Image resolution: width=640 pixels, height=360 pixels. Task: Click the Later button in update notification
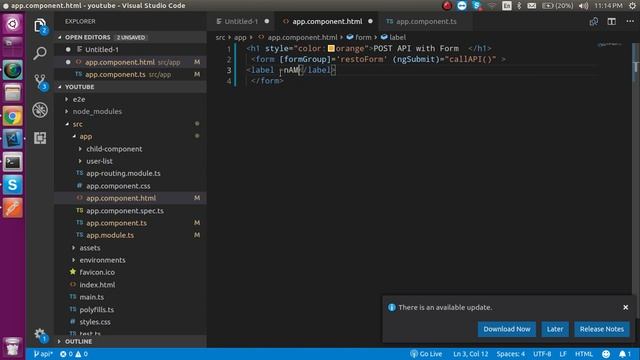(x=555, y=329)
